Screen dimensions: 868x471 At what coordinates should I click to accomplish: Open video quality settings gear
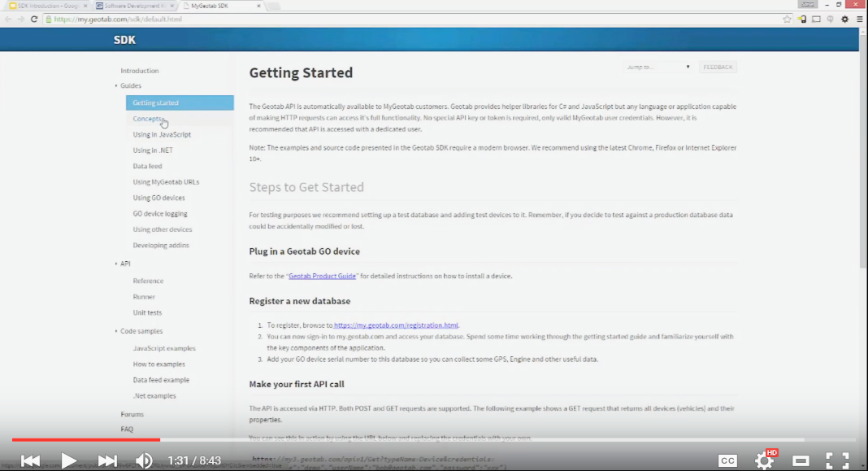pos(765,460)
